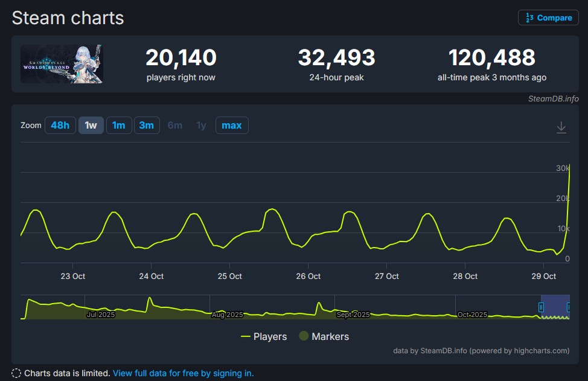Click the 24 Oct axis label

tap(151, 276)
